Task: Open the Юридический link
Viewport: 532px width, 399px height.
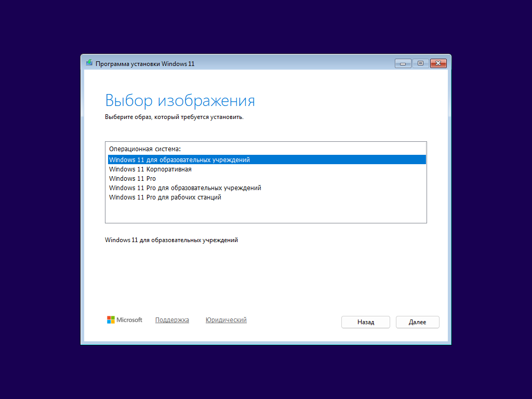Action: (x=226, y=320)
